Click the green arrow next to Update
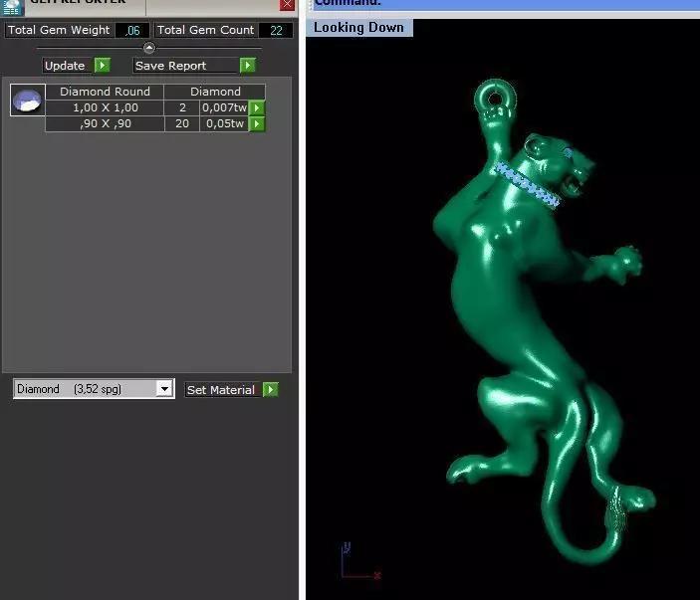This screenshot has width=700, height=600. click(103, 66)
